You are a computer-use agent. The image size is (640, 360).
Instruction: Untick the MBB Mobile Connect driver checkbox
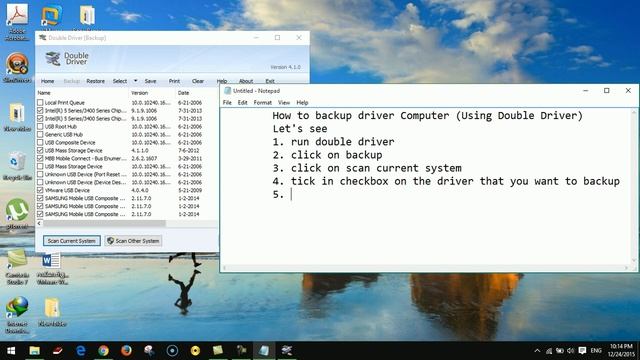click(40, 158)
